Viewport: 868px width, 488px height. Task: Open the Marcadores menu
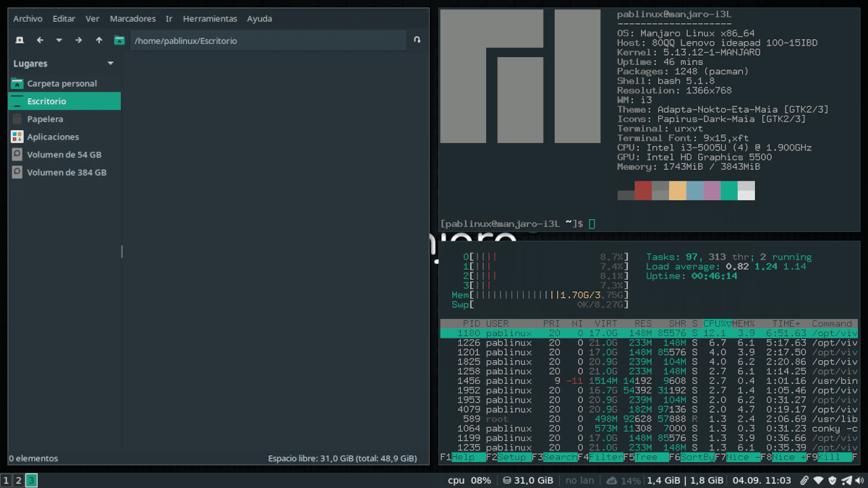point(132,19)
